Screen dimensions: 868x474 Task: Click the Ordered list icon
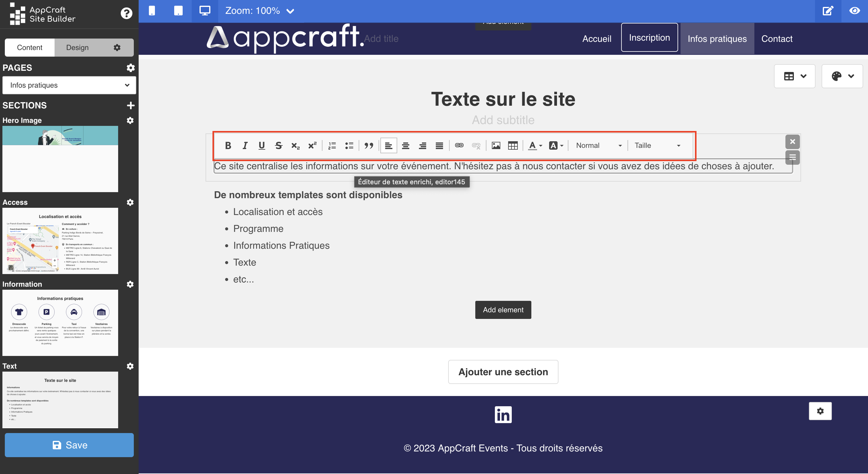coord(332,145)
